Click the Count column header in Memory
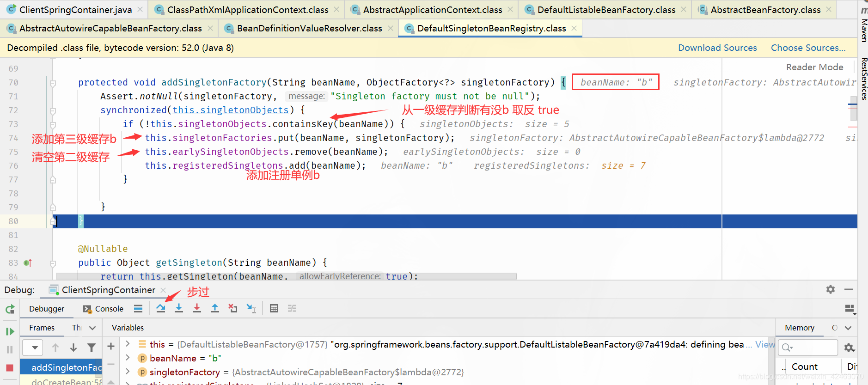Screen dimensions: 868x385 pyautogui.click(x=804, y=367)
